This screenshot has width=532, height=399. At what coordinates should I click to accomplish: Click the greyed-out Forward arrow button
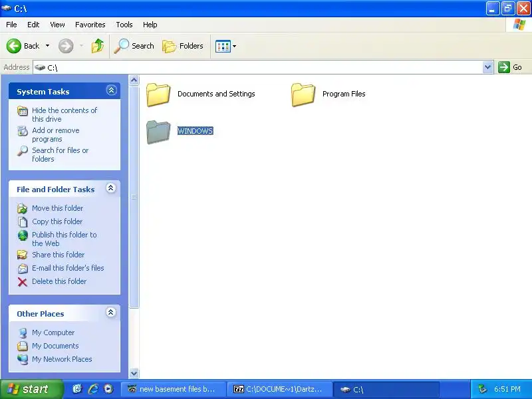[66, 46]
